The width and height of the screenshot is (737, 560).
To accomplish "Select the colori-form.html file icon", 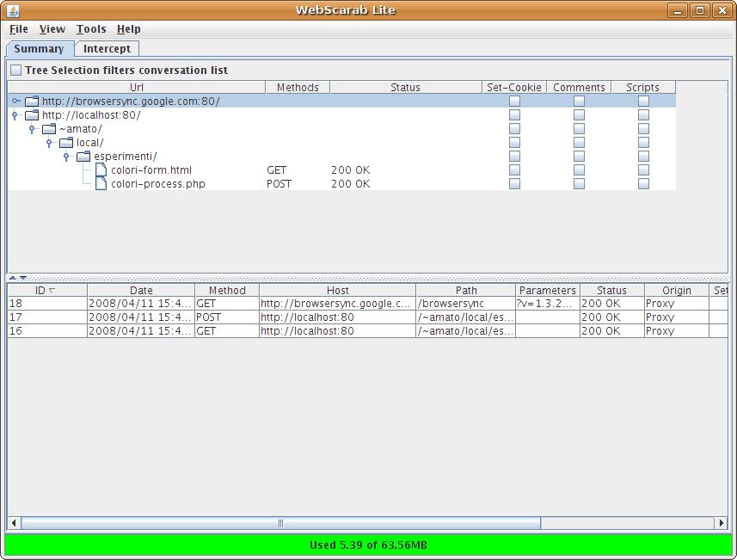I will pyautogui.click(x=101, y=169).
